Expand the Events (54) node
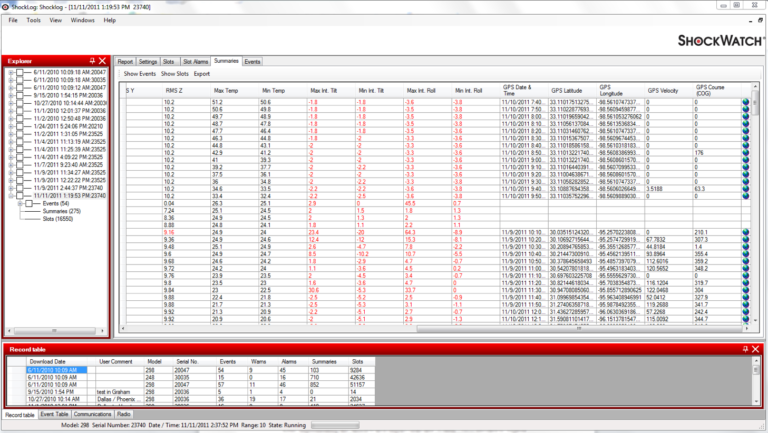The height and width of the screenshot is (433, 768). click(20, 203)
